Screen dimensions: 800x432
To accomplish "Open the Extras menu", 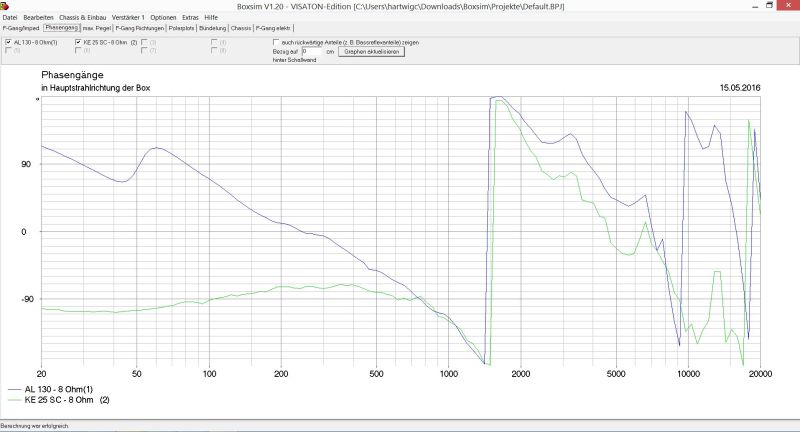I will click(190, 18).
